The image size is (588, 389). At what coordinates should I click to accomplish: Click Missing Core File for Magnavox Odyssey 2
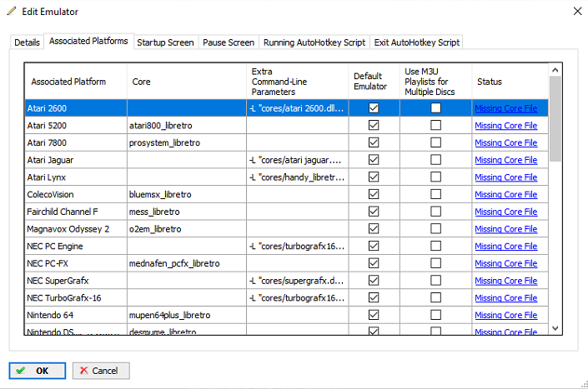tap(506, 229)
